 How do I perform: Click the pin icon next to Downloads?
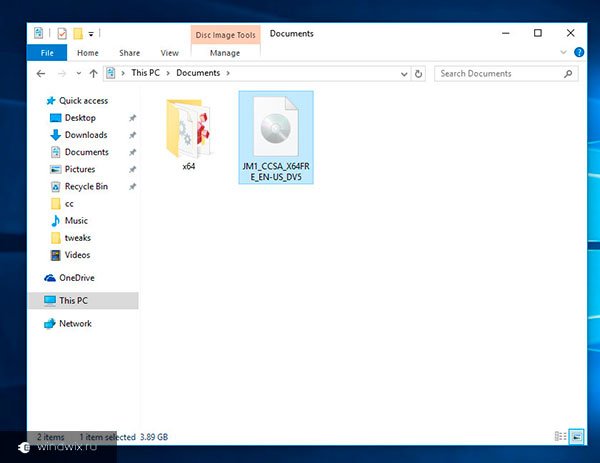point(132,135)
